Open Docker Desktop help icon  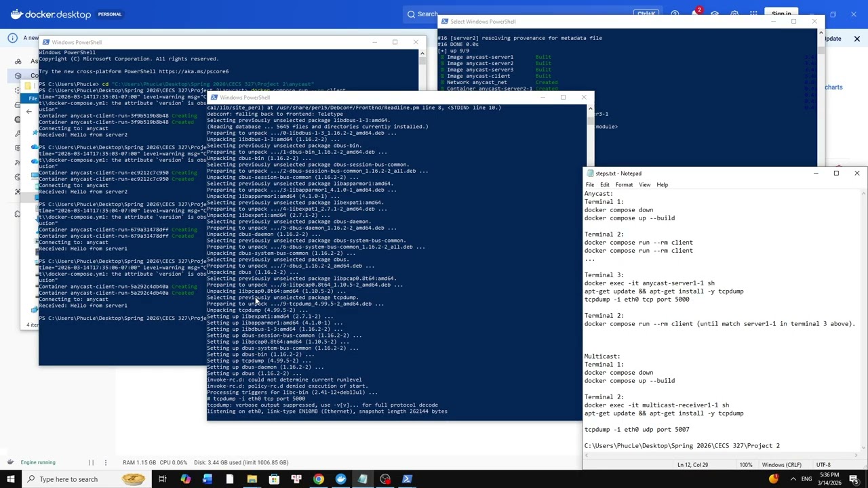coord(675,14)
